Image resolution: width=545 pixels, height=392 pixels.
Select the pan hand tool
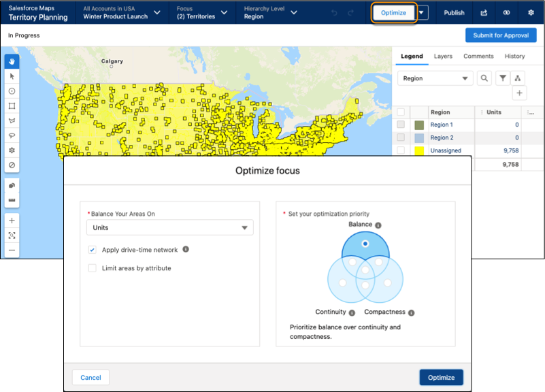[x=12, y=61]
